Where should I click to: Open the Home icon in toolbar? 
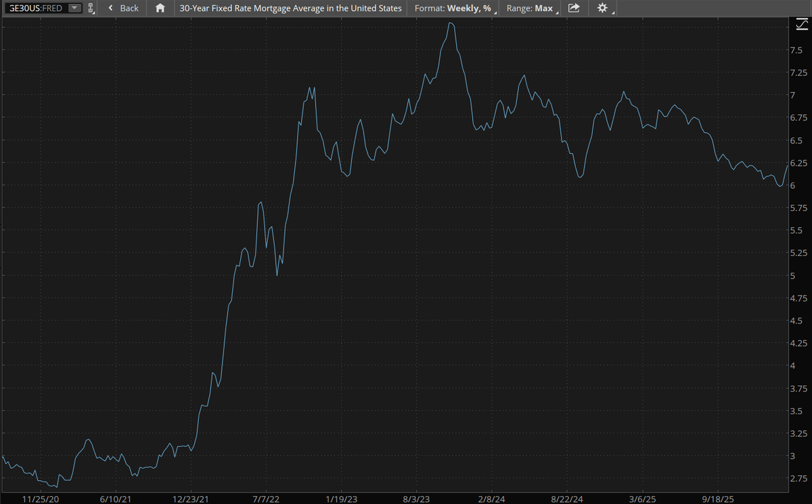(160, 8)
